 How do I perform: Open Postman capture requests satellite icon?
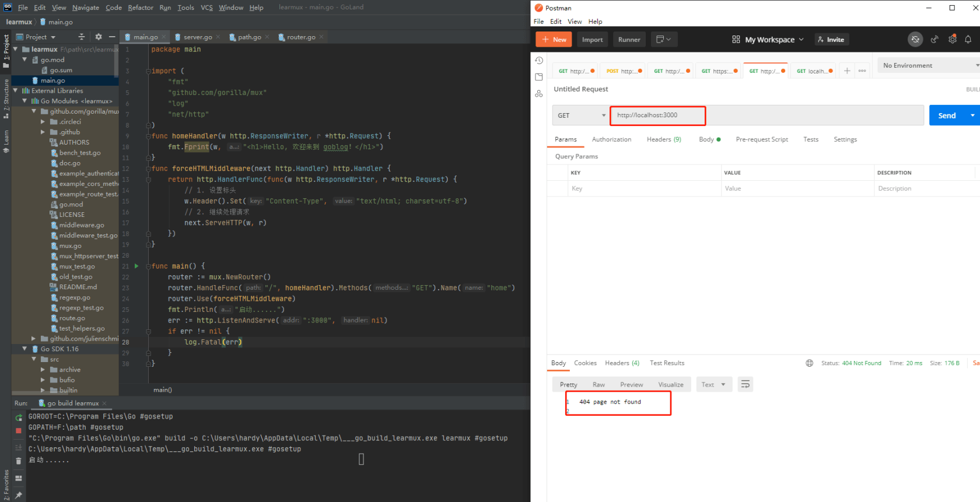tap(935, 40)
